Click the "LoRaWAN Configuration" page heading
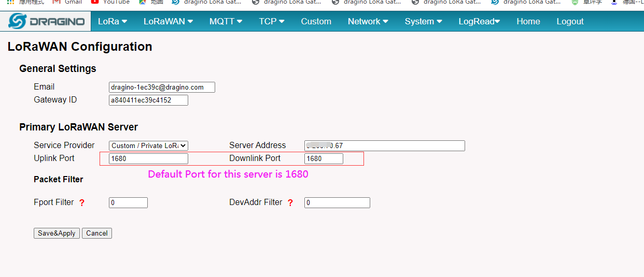This screenshot has width=644, height=277. pyautogui.click(x=80, y=47)
